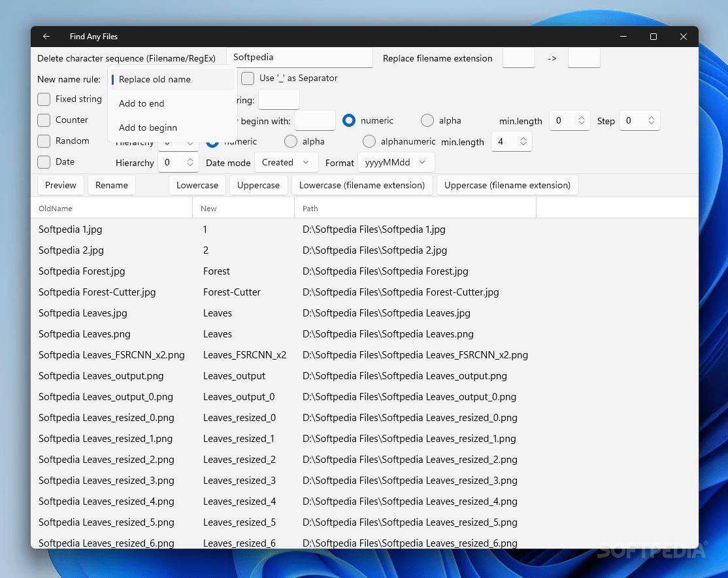The image size is (728, 578).
Task: Select row 'Softpedia 1.jpg'
Action: (x=365, y=229)
